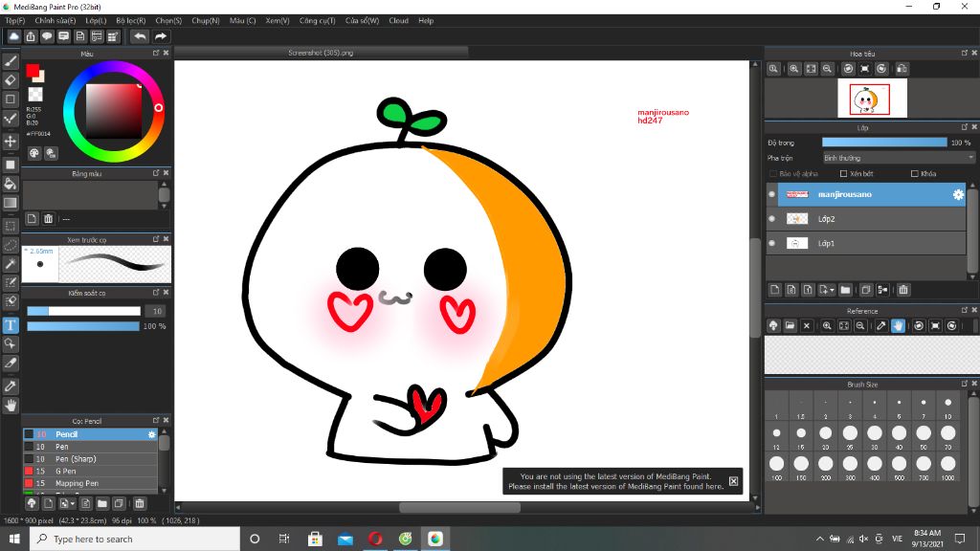Screen dimensions: 980x551
Task: Undock the Brush Size panel
Action: [x=965, y=384]
